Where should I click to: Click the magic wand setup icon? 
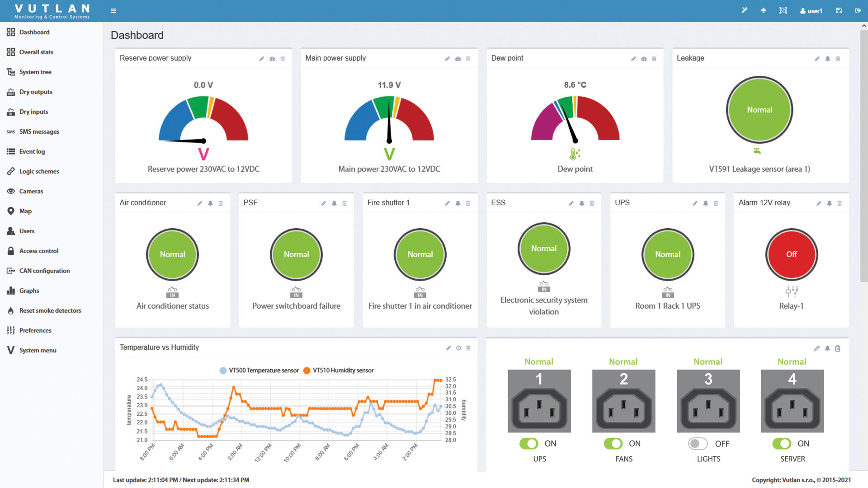[x=744, y=10]
